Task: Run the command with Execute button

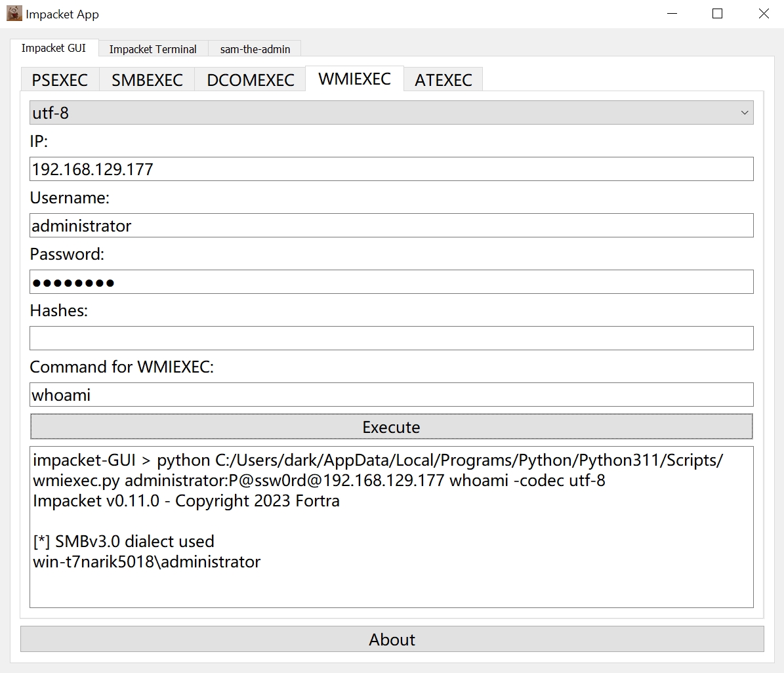Action: point(392,427)
